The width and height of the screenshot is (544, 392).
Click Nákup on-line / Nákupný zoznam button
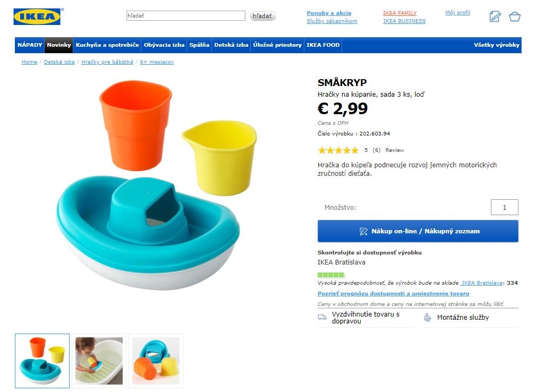(418, 231)
